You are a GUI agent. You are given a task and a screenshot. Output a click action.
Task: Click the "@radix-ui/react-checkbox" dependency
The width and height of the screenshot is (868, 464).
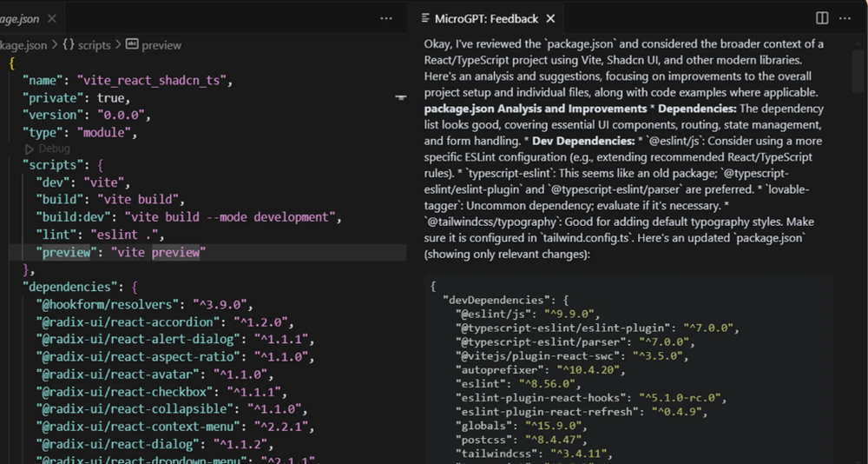(x=124, y=392)
